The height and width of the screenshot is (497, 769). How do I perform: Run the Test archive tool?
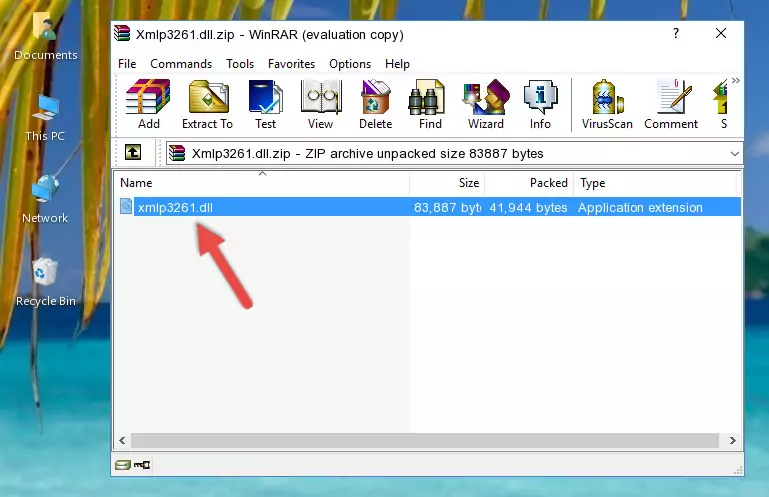pos(265,105)
